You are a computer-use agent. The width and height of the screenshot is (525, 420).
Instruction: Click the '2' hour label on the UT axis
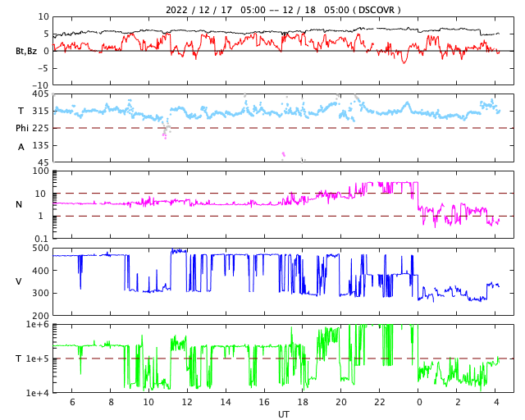click(x=458, y=402)
